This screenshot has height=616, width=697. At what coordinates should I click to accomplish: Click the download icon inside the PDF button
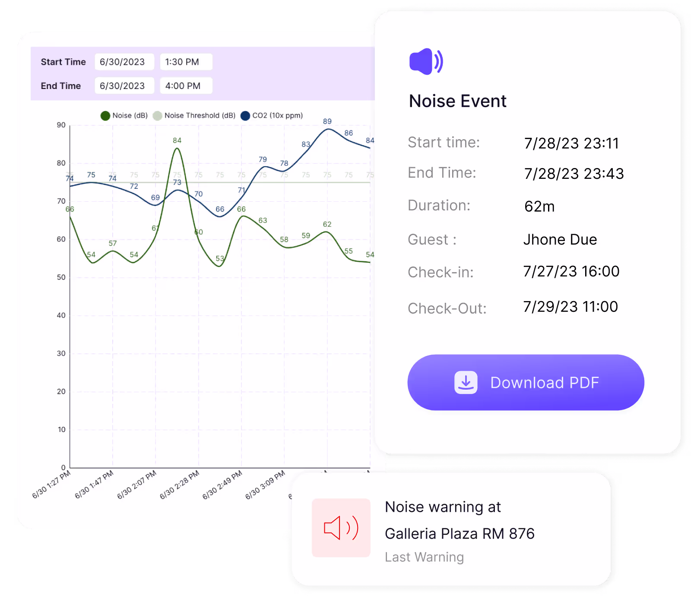coord(466,382)
